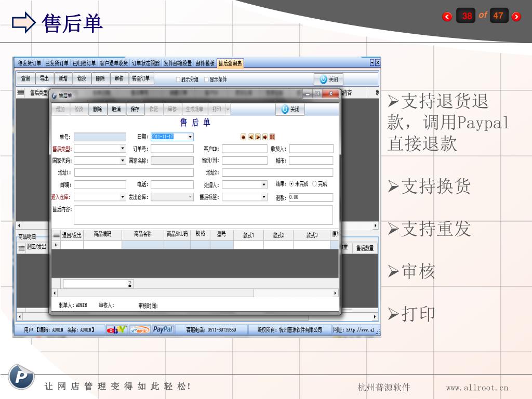Open the column chooser icon in product detail grid
532x399 pixels.
coord(56,234)
